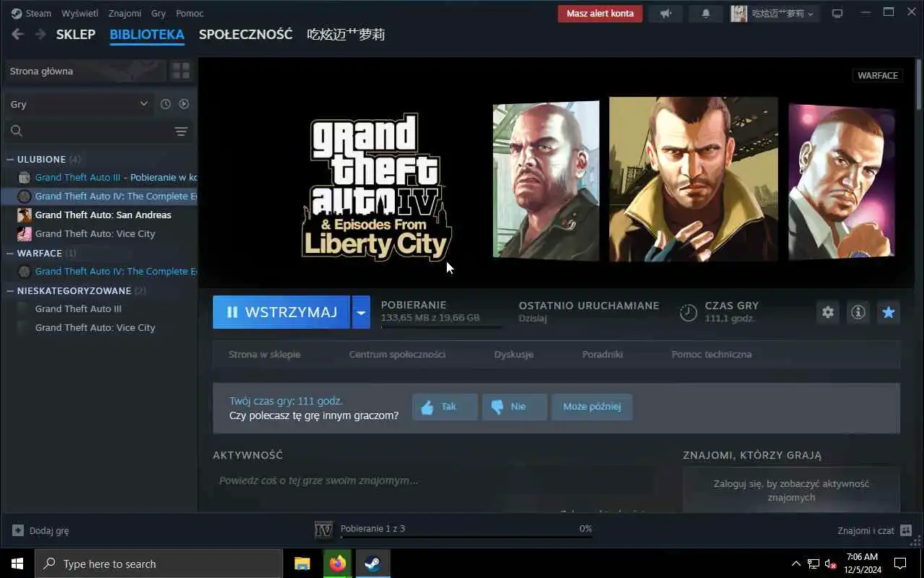Toggle favorite star for GTA IV

(x=889, y=312)
